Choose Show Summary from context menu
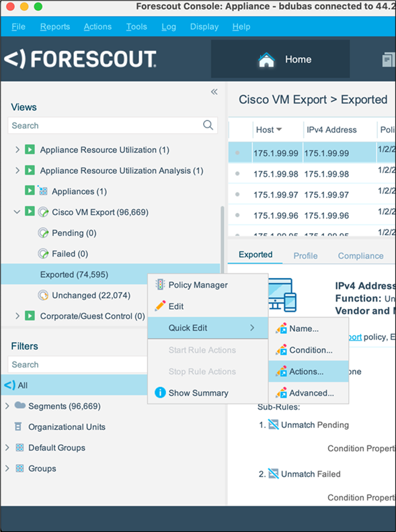Viewport: 396px width, 532px height. pos(208,392)
